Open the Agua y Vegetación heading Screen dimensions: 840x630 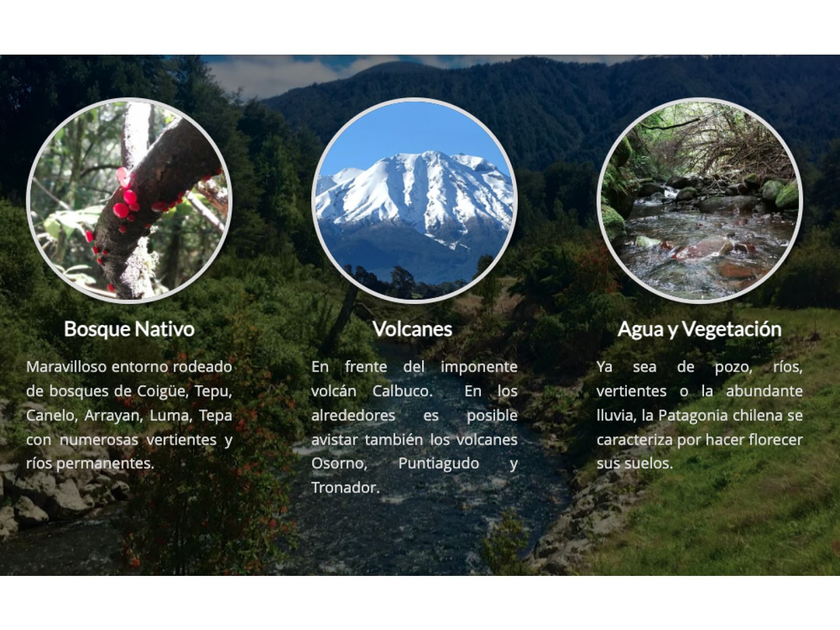[x=699, y=329]
